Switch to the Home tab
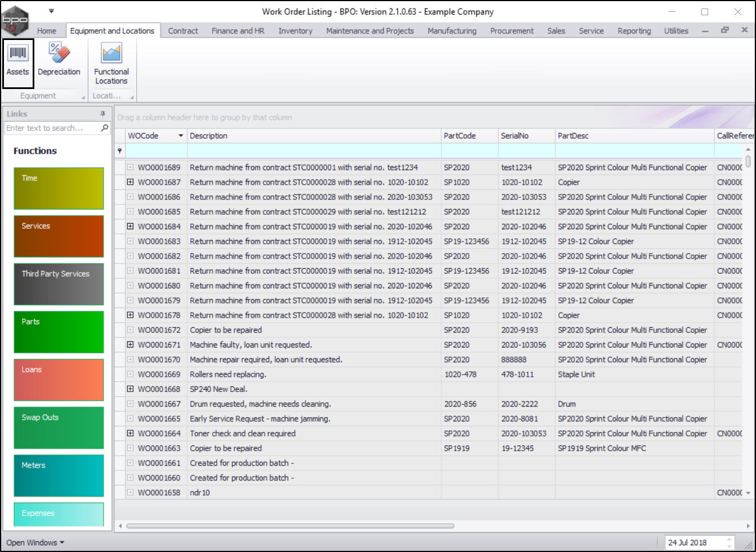The width and height of the screenshot is (756, 552). point(47,31)
